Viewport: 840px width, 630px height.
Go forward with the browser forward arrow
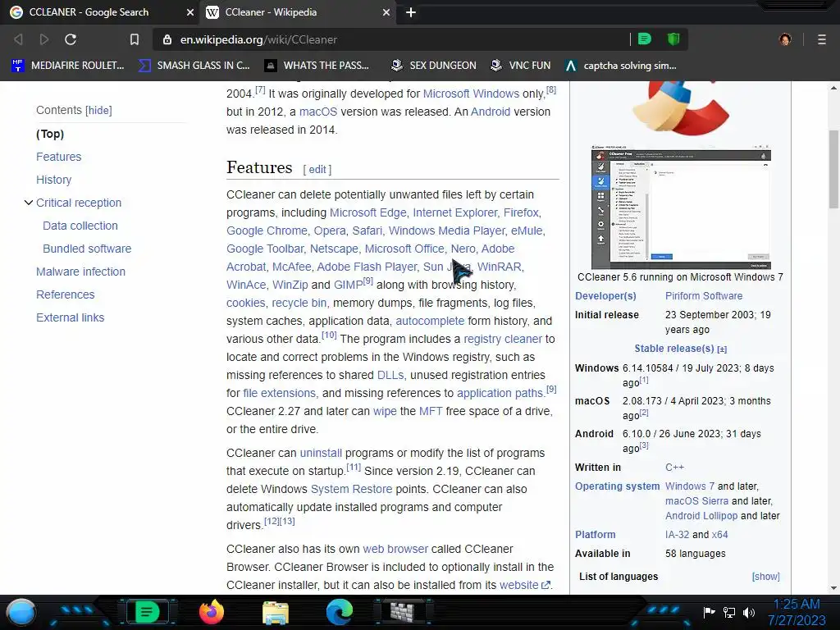click(x=44, y=39)
